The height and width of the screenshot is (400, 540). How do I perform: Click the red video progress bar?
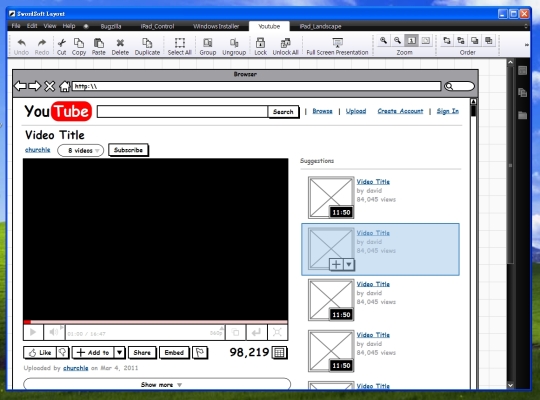pyautogui.click(x=155, y=322)
